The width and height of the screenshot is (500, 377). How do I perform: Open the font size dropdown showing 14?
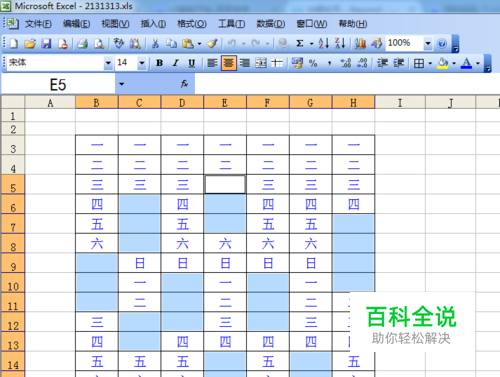coord(142,63)
